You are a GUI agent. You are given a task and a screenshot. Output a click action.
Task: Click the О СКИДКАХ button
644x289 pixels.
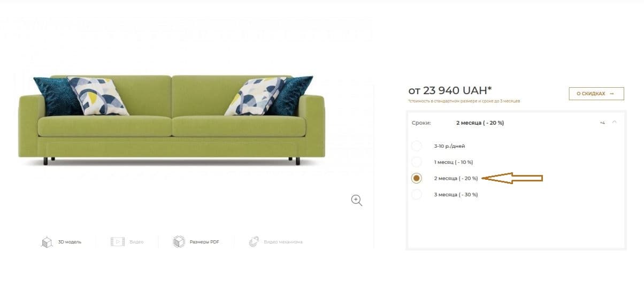coord(596,94)
